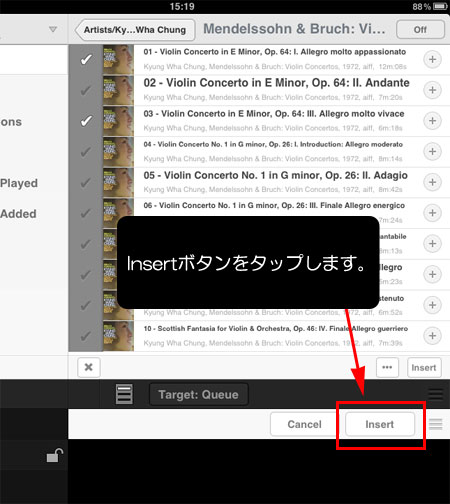450x504 pixels.
Task: Deselect track 03 Allegro molto vivace checkmark
Action: pyautogui.click(x=86, y=121)
